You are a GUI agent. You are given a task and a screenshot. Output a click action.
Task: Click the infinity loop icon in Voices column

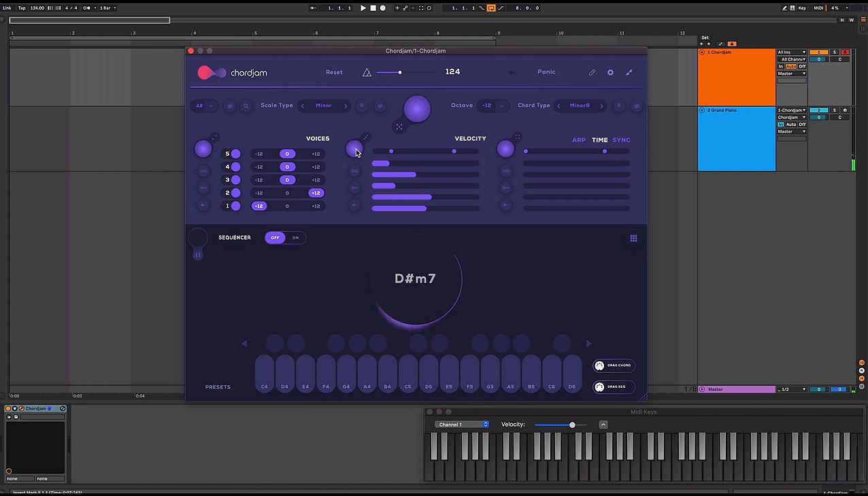(203, 171)
